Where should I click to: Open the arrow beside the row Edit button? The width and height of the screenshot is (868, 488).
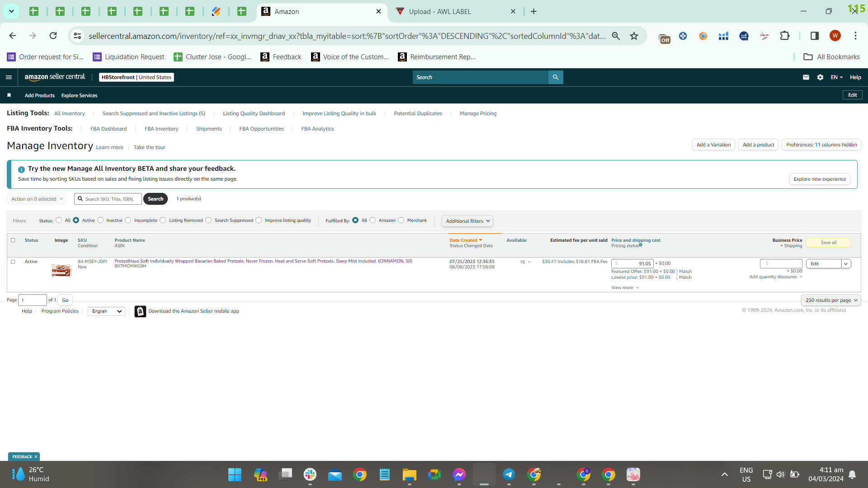pos(846,264)
